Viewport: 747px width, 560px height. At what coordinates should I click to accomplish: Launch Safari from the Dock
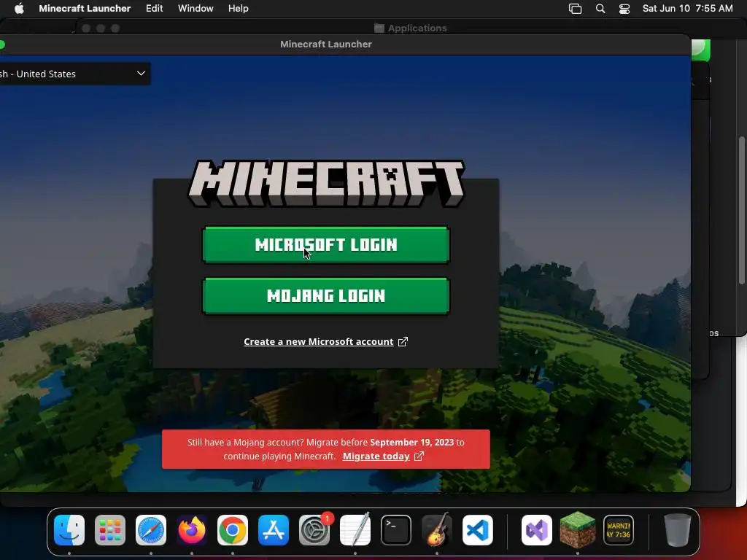click(x=151, y=530)
